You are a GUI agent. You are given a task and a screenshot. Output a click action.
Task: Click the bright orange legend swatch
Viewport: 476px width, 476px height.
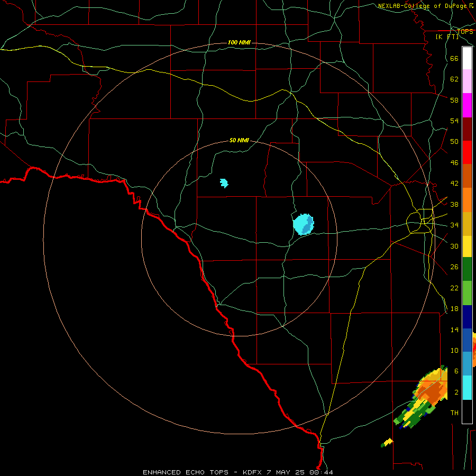467,200
